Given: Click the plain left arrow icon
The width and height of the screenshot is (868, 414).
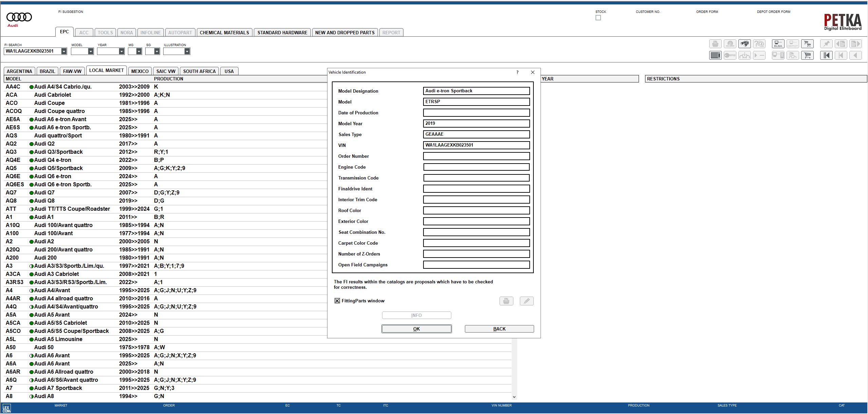Looking at the screenshot, I should pyautogui.click(x=855, y=55).
